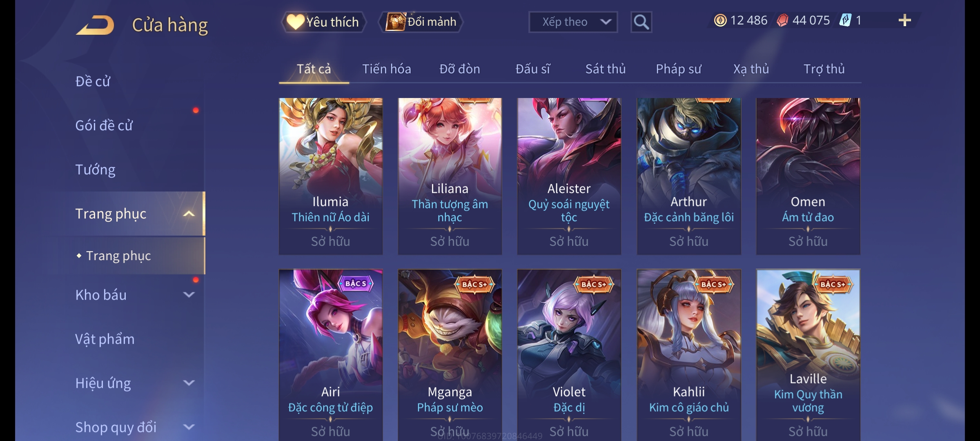Screen dimensions: 980x441
Task: Click the red ruby currency icon
Action: coord(782,20)
